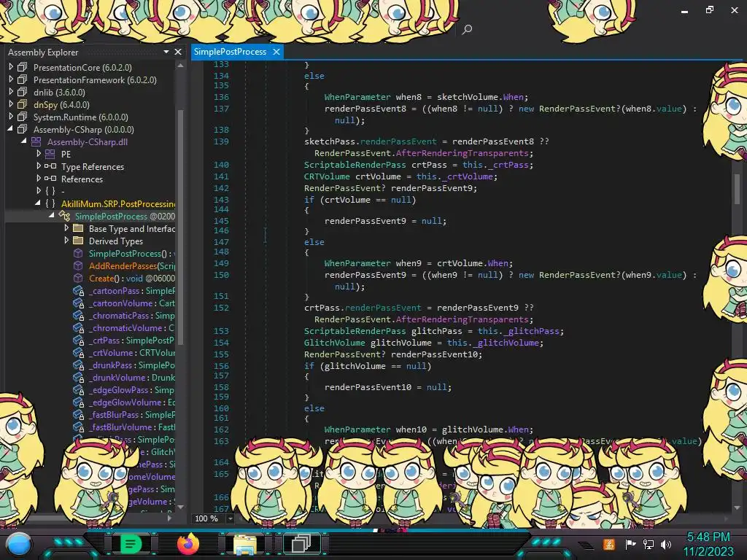This screenshot has height=560, width=747.
Task: Expand the References node
Action: (39, 179)
